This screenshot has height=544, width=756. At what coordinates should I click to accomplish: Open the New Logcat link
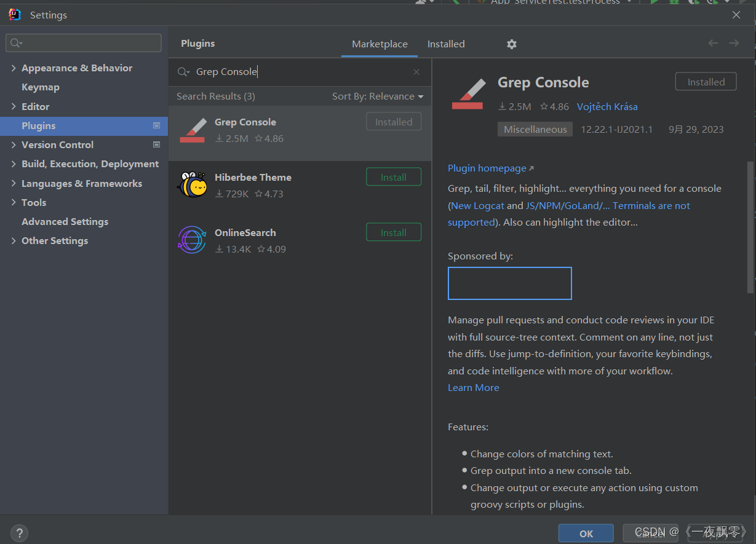click(x=477, y=206)
